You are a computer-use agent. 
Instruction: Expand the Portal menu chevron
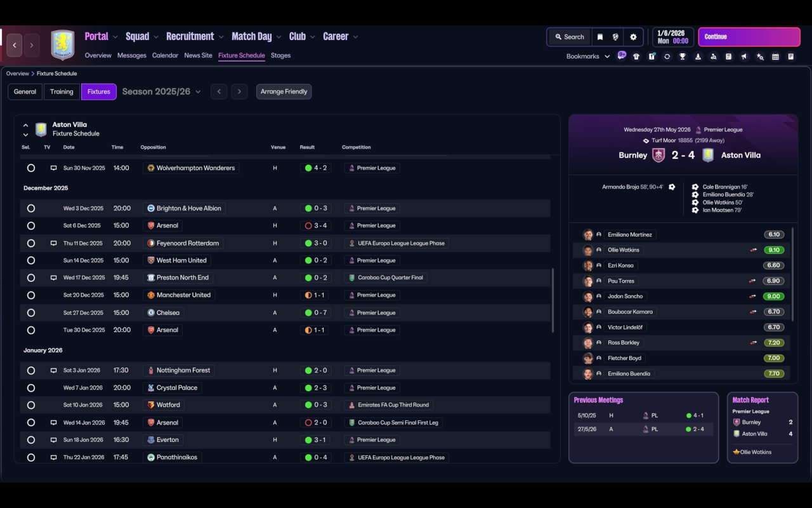pyautogui.click(x=114, y=37)
